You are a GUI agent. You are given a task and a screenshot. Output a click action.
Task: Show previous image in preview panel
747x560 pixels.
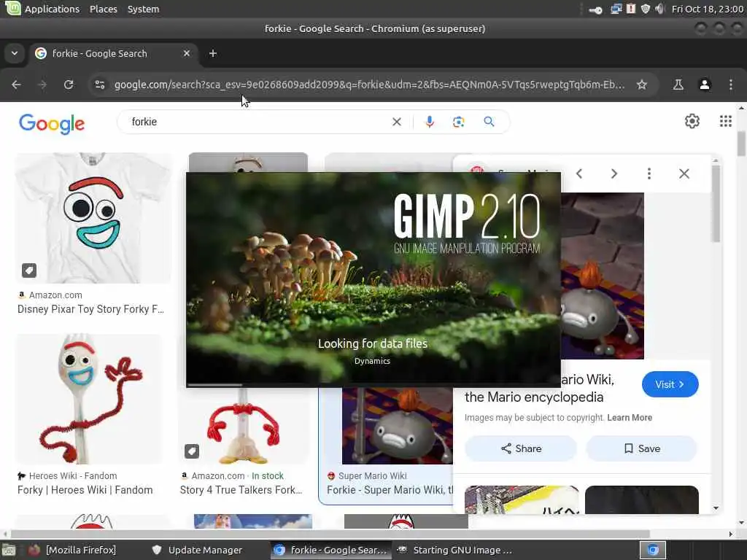tap(579, 174)
